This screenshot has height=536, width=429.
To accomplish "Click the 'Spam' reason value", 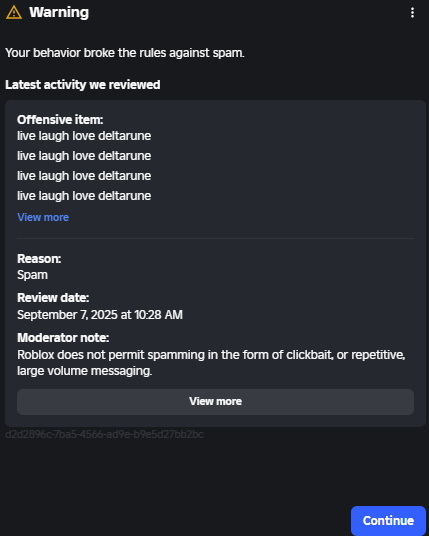I will pyautogui.click(x=32, y=275).
